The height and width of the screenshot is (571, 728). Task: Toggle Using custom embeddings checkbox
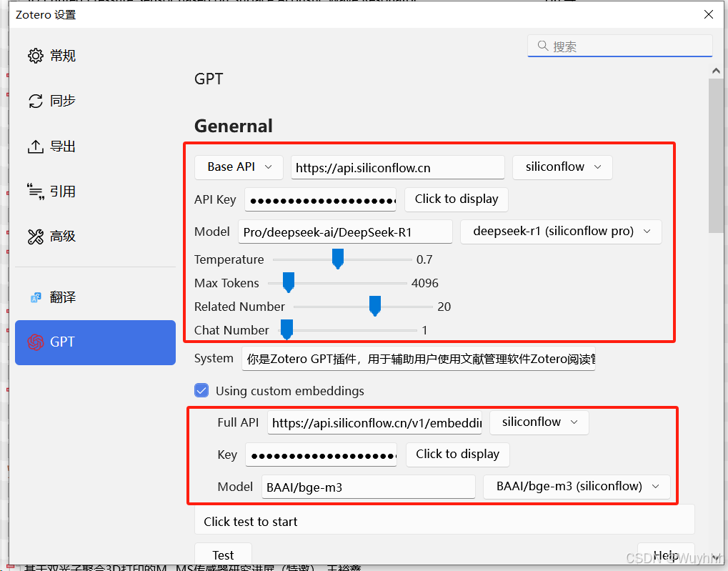click(201, 390)
